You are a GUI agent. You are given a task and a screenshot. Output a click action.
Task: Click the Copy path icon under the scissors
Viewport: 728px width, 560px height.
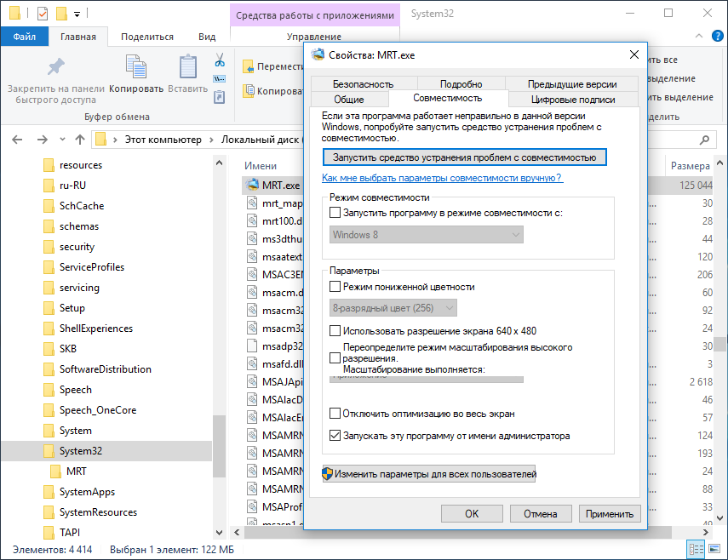tap(219, 78)
